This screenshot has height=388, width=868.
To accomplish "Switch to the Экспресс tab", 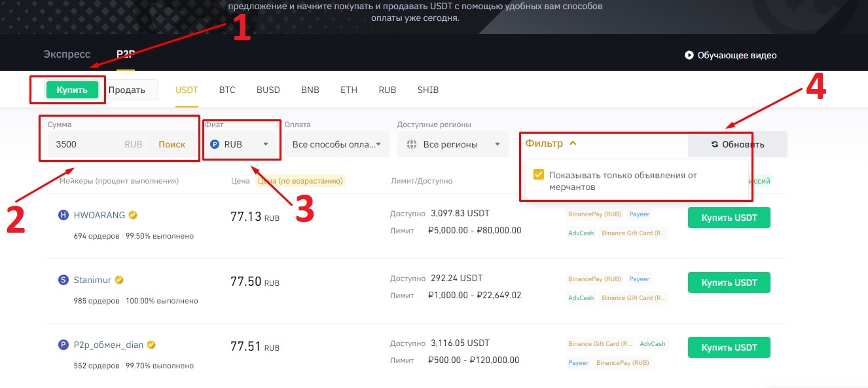I will click(67, 55).
